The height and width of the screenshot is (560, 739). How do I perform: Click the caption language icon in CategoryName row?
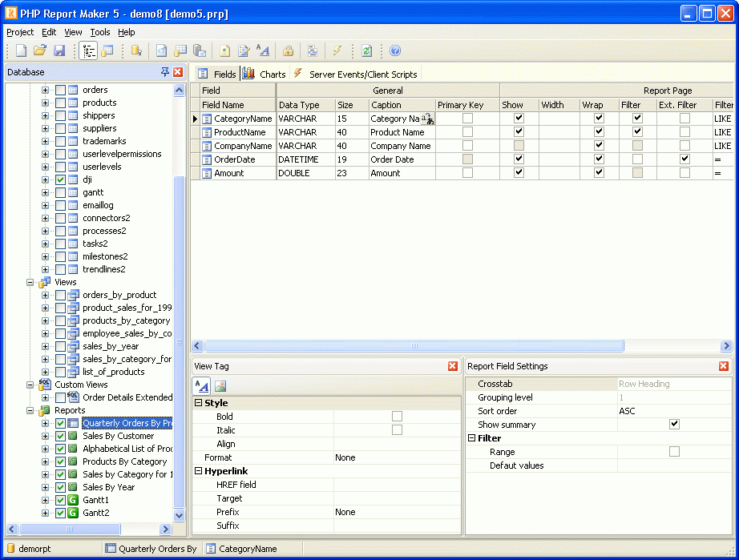(x=427, y=119)
